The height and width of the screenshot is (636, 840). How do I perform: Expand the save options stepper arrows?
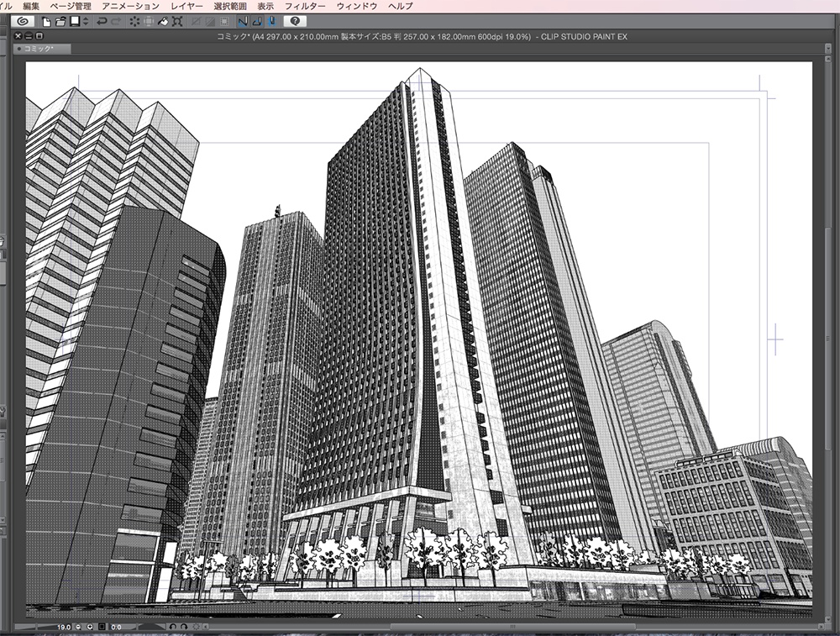pyautogui.click(x=84, y=24)
